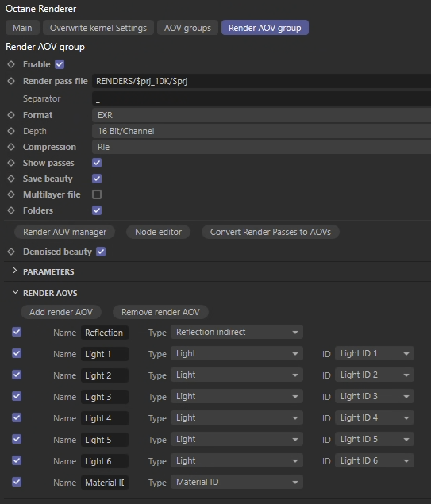The image size is (431, 504).
Task: Open the Material ID type dropdown
Action: (x=237, y=482)
